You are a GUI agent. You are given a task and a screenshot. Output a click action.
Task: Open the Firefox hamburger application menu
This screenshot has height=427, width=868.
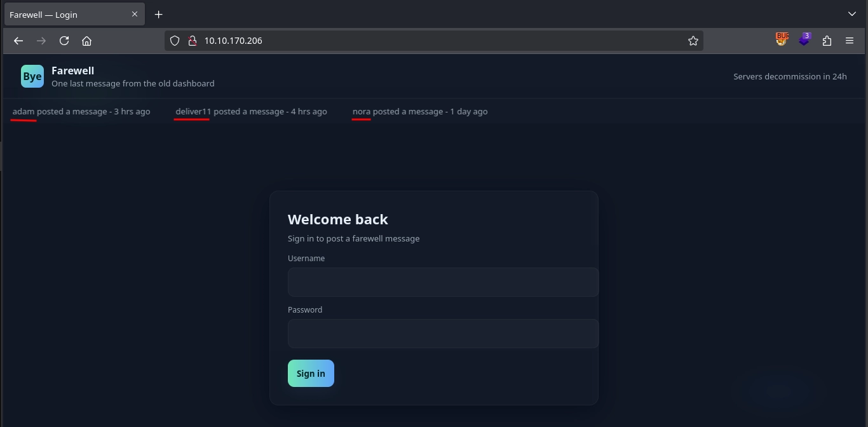pyautogui.click(x=850, y=41)
